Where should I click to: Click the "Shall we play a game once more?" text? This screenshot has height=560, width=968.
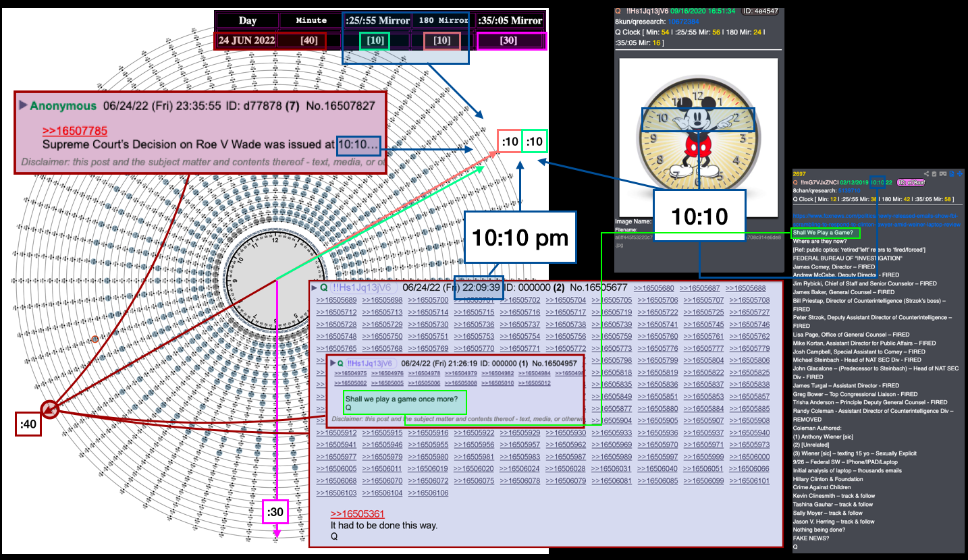click(x=402, y=399)
